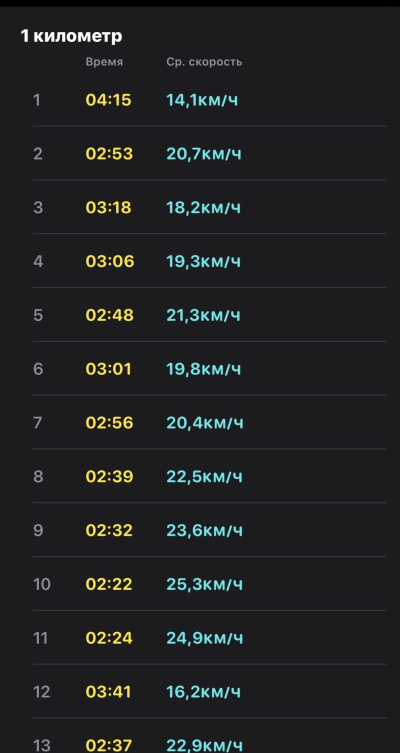Tap the 23,6км/ч speed on row 9
400x753 pixels.
point(205,531)
